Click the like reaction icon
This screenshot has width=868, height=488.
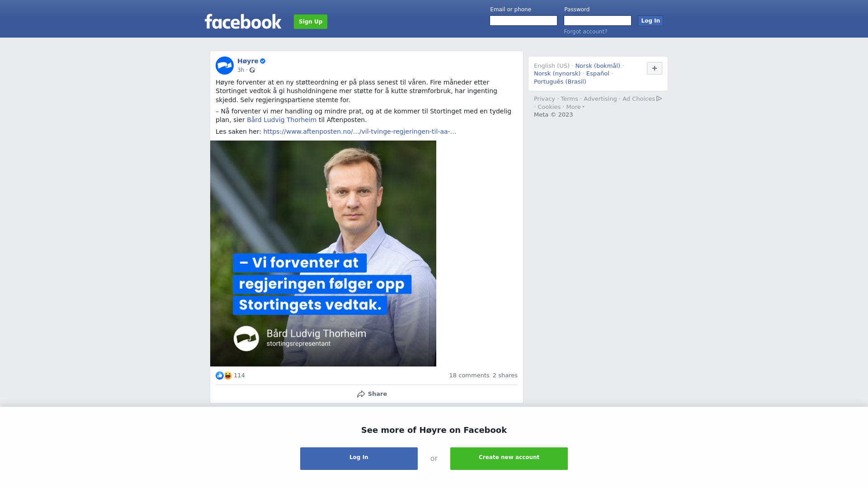coord(220,375)
